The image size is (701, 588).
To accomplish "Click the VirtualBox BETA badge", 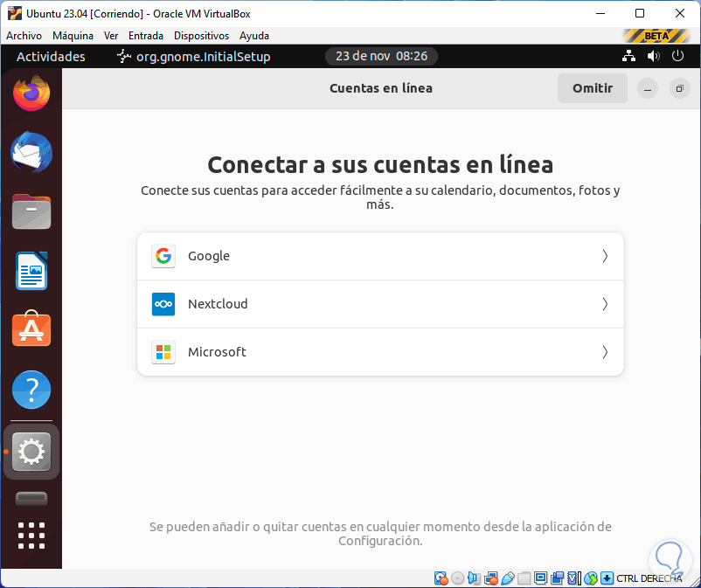I will click(x=656, y=36).
